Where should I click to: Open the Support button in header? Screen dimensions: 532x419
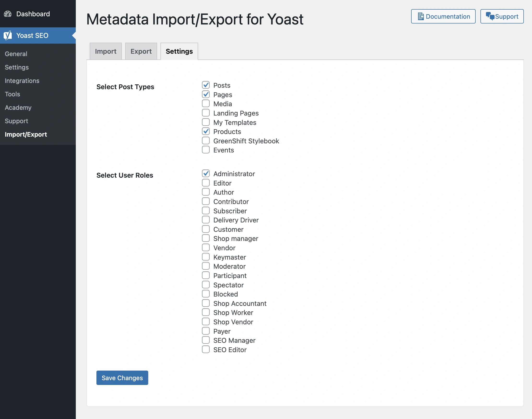tap(502, 16)
